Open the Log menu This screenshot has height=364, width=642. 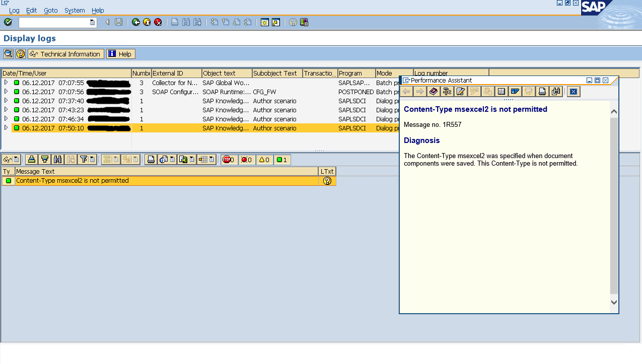pyautogui.click(x=14, y=10)
